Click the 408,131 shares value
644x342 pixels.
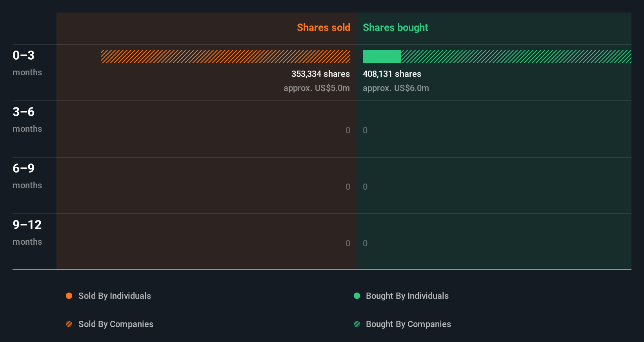tap(392, 74)
